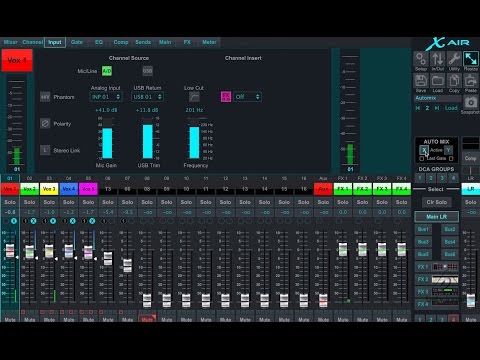Click the USB Trim slider bar

tap(148, 138)
